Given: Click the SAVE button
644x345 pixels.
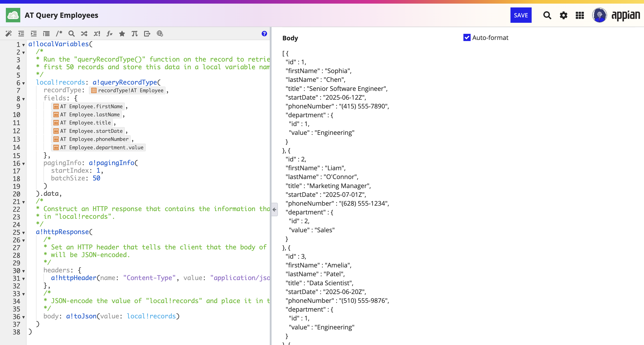Looking at the screenshot, I should coord(521,15).
